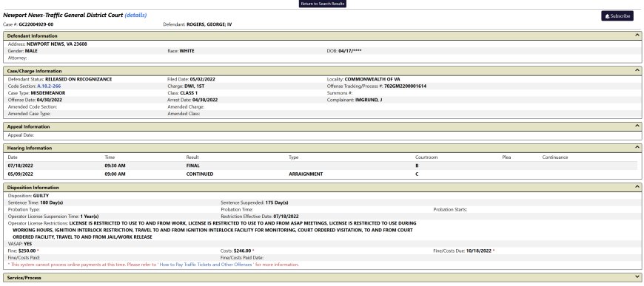
Task: Collapse the Hearing Information section
Action: point(637,148)
